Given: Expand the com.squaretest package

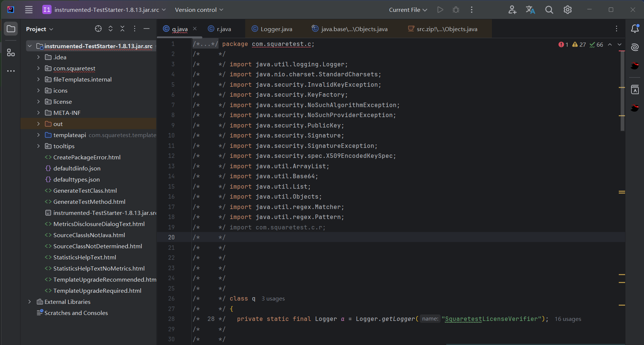Looking at the screenshot, I should pyautogui.click(x=38, y=68).
